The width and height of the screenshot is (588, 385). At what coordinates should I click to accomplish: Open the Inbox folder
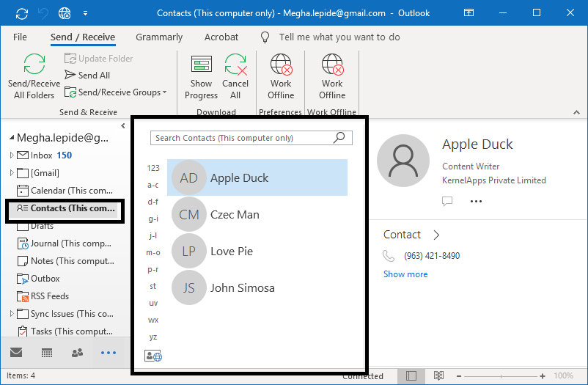click(x=44, y=155)
